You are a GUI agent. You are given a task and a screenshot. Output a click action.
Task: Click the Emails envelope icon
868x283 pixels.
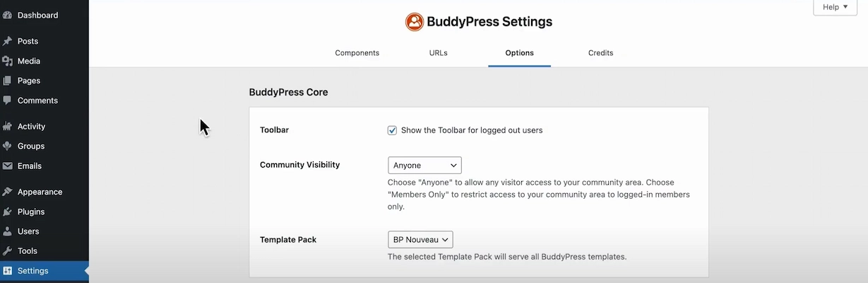pos(8,166)
